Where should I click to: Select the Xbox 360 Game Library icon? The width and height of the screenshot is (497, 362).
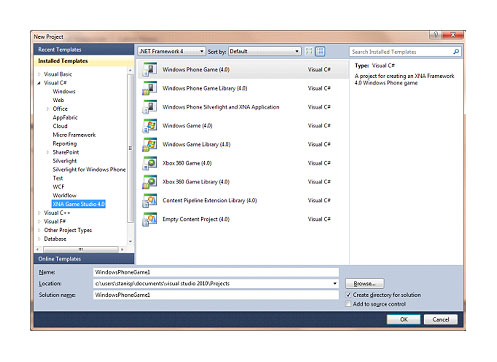point(150,182)
